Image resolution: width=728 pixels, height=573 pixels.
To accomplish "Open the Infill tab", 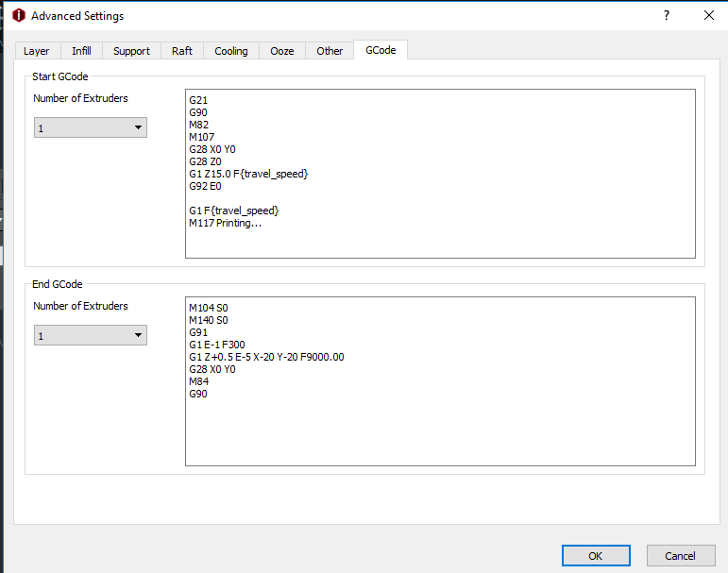I will click(81, 51).
